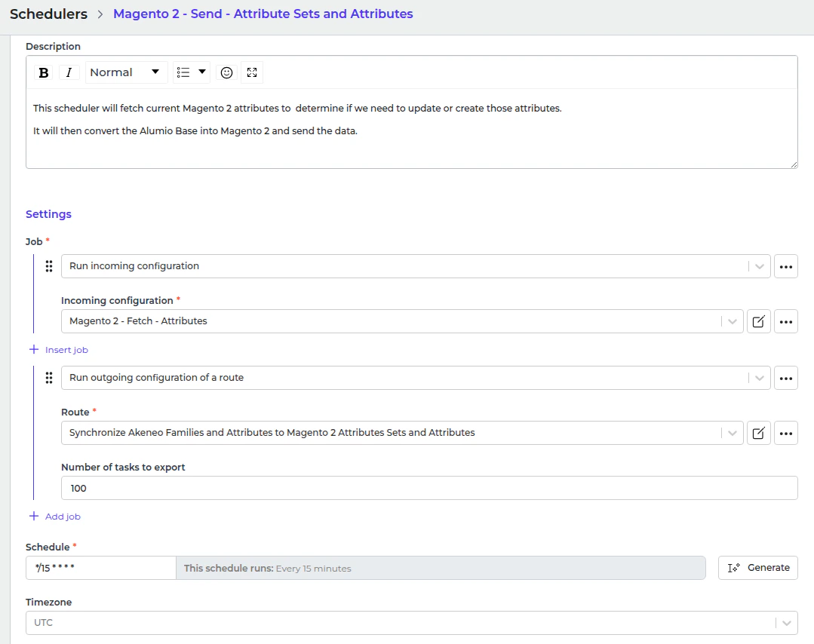Focus the Schedule cron expression field

[x=100, y=568]
